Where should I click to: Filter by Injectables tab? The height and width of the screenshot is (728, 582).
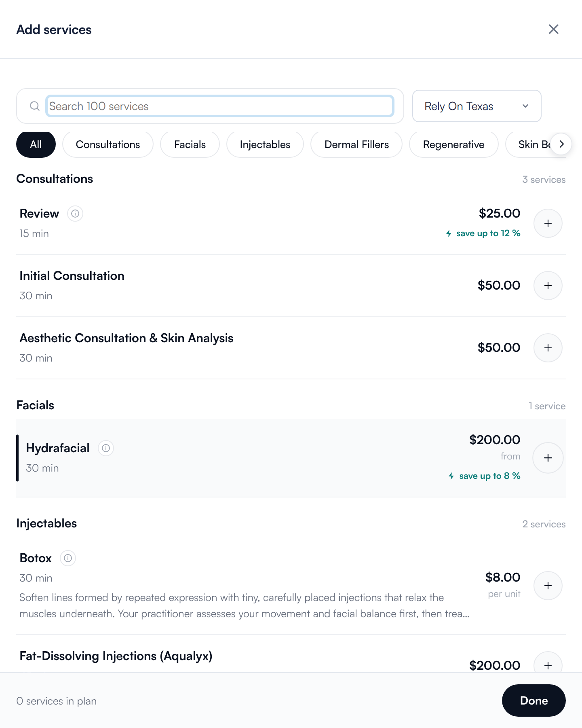point(265,144)
